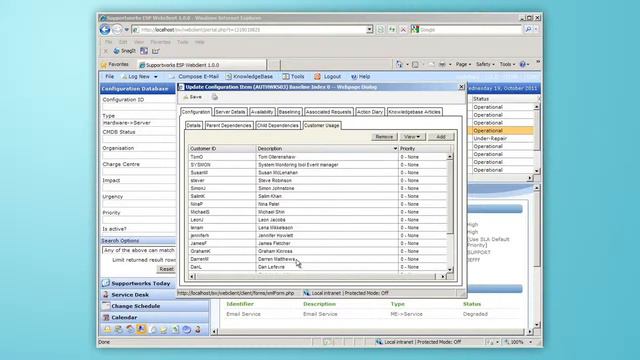Switch to the Action Diary tab
Image resolution: width=640 pixels, height=360 pixels.
tap(370, 112)
